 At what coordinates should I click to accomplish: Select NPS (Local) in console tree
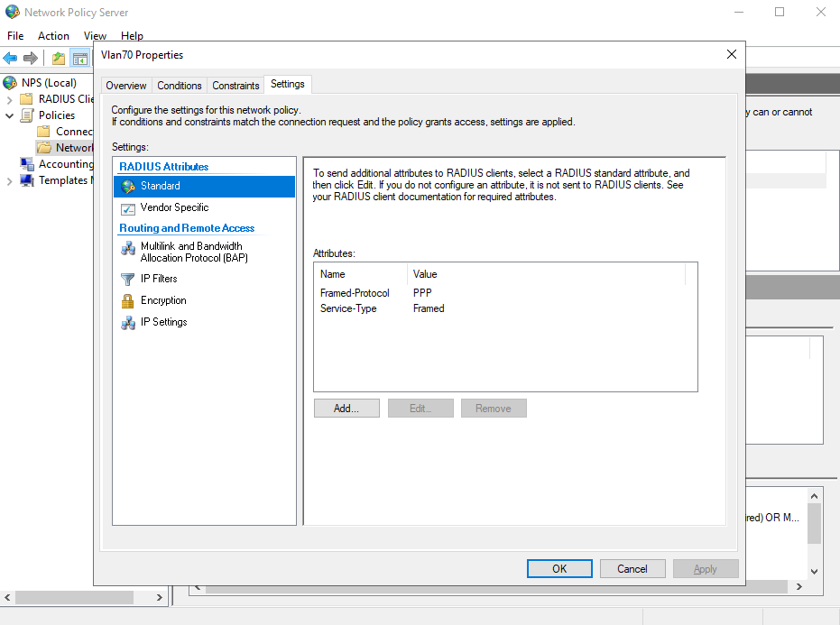[x=49, y=82]
